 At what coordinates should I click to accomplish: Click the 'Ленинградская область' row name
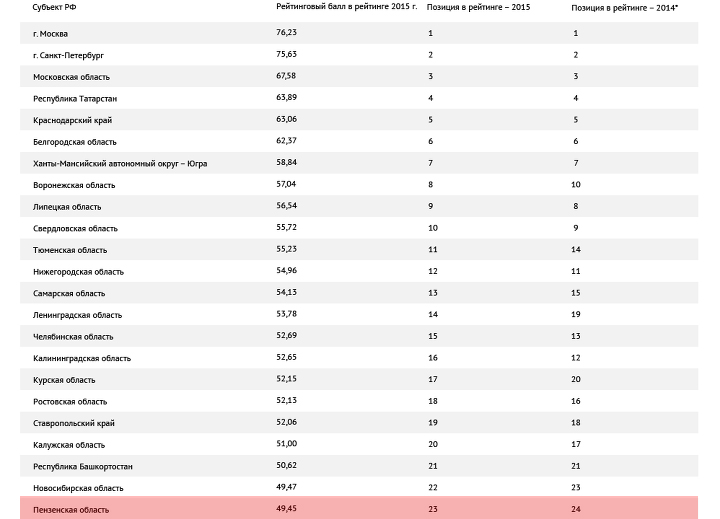coord(78,315)
